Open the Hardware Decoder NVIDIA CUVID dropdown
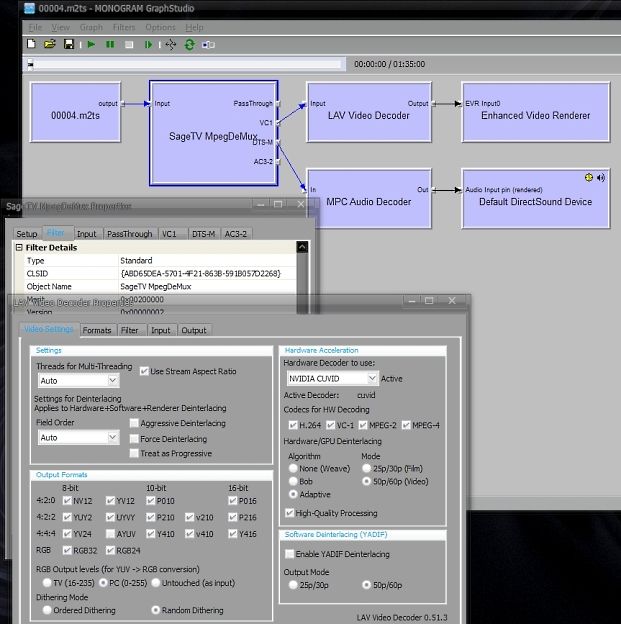621x624 pixels. [x=371, y=379]
